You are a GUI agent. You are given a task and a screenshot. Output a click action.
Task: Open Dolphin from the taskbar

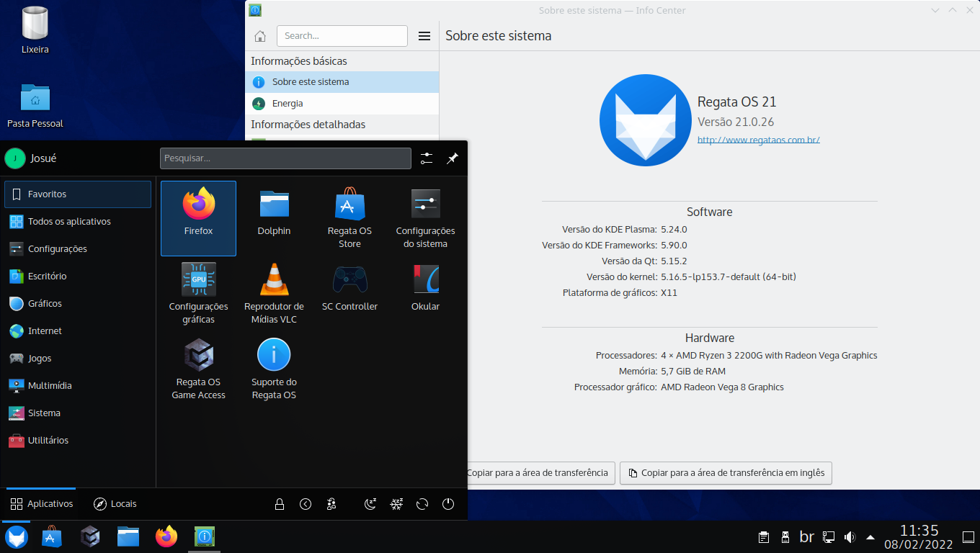pos(128,536)
